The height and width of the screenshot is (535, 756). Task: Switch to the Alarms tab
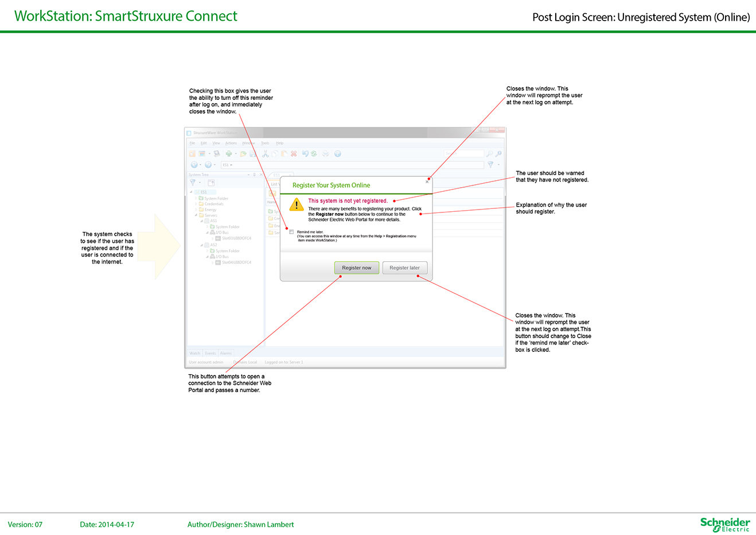[226, 353]
